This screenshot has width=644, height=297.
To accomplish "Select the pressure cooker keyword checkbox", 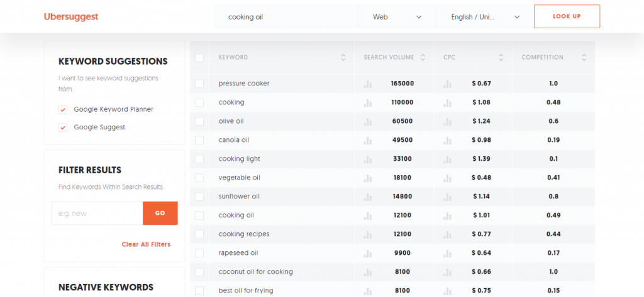I will (x=199, y=84).
